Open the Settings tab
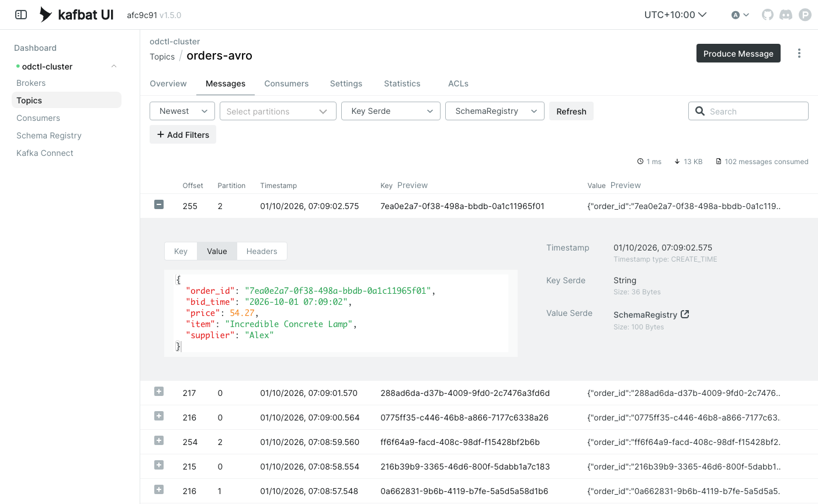Image resolution: width=818 pixels, height=504 pixels. click(x=346, y=84)
